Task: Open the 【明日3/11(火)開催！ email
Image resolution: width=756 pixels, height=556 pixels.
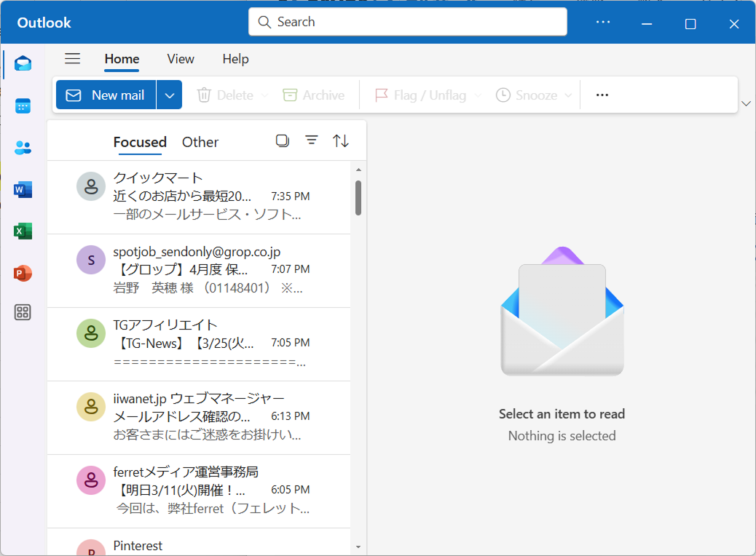Action: 199,491
